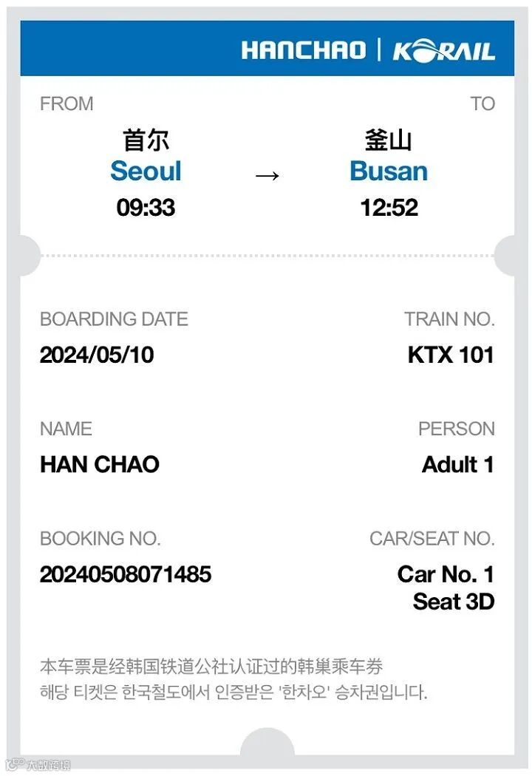The image size is (532, 776).
Task: Click the passenger name HAN CHAO
Action: [x=100, y=465]
